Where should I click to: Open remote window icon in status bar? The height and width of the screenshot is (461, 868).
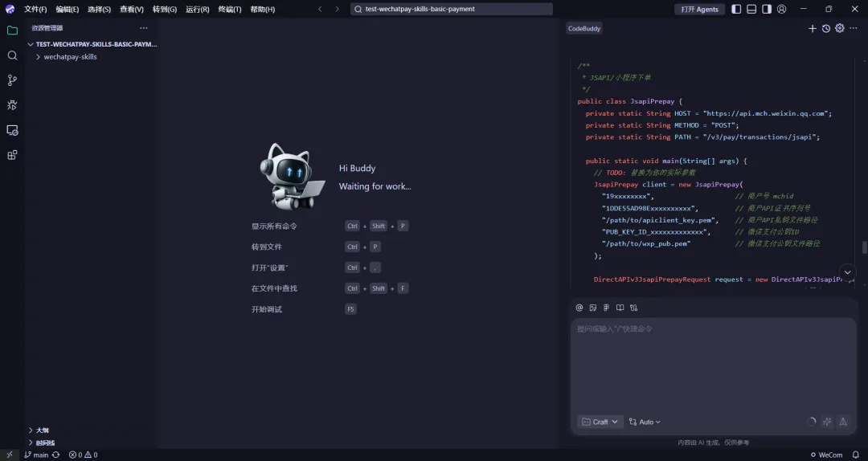(10, 455)
